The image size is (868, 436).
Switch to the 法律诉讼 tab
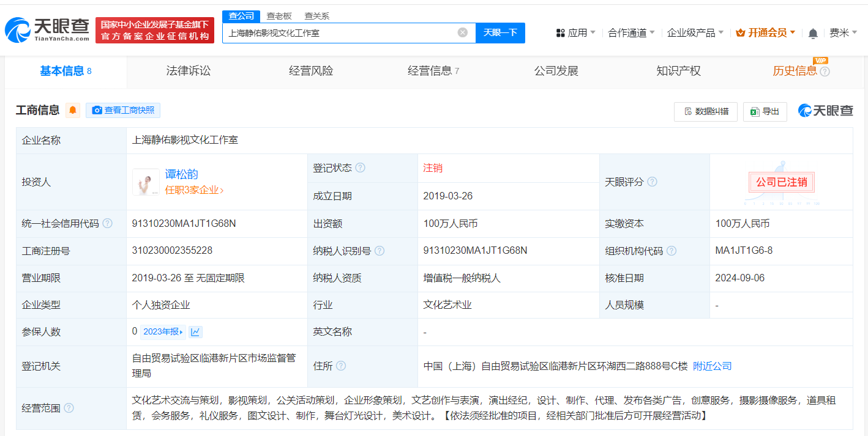188,71
